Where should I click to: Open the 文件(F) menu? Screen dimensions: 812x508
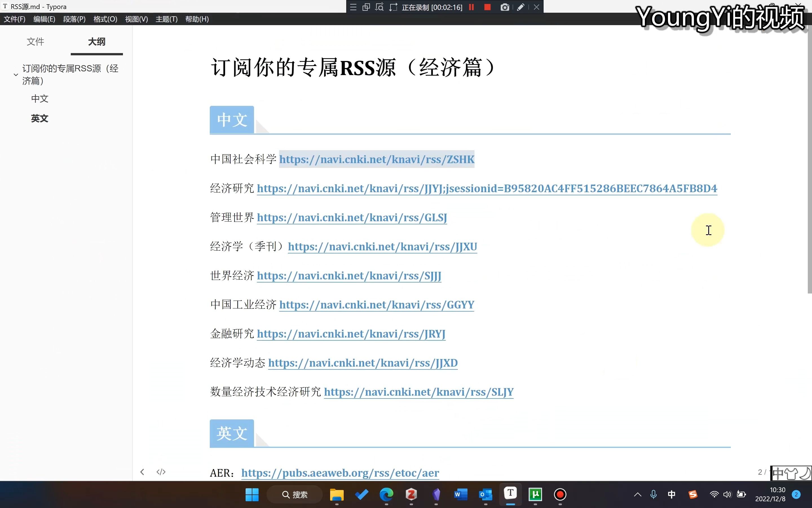click(x=14, y=19)
